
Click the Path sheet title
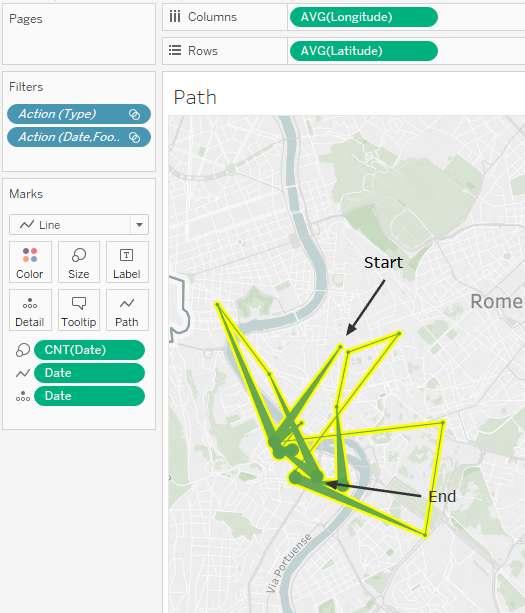point(195,97)
